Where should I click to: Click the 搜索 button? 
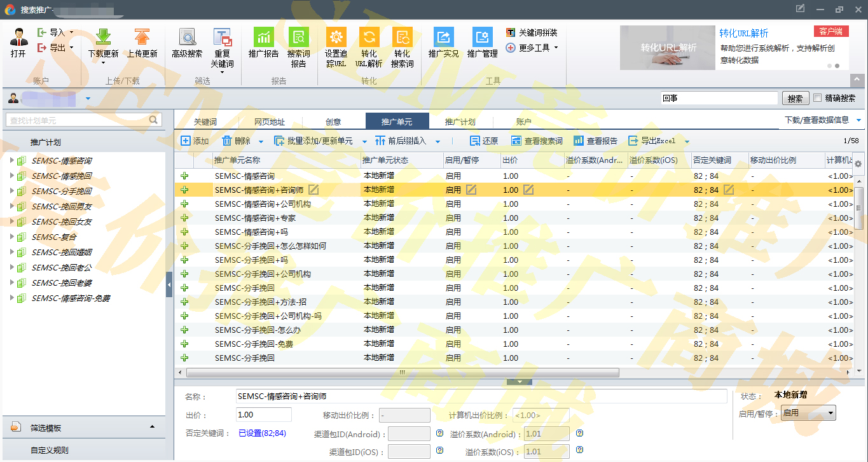[x=795, y=99]
